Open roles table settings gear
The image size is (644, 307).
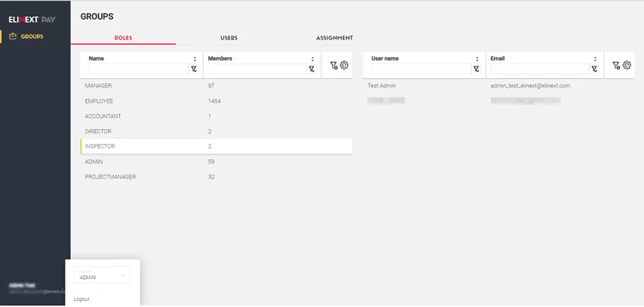(x=344, y=65)
